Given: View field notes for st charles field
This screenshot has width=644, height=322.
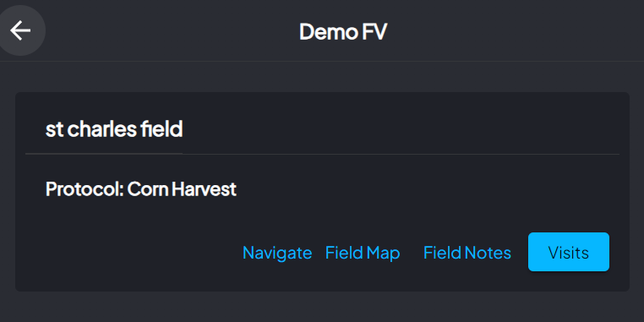Looking at the screenshot, I should click(x=467, y=253).
